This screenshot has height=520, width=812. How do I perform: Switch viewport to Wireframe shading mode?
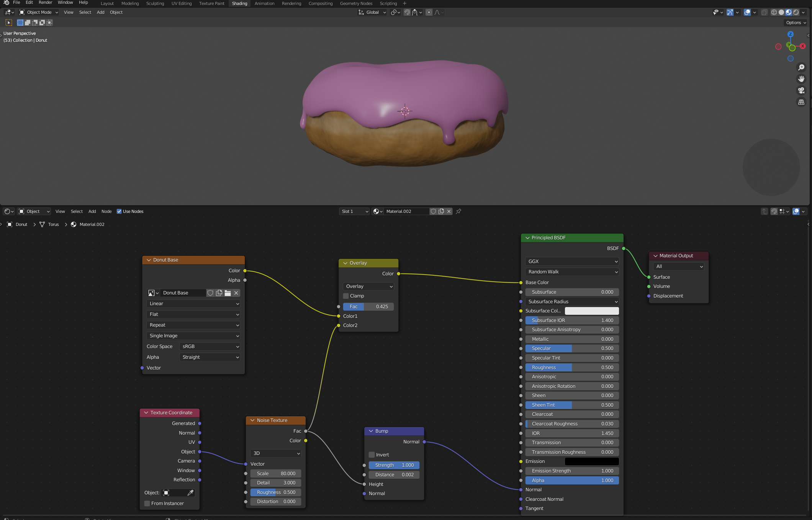tap(774, 12)
